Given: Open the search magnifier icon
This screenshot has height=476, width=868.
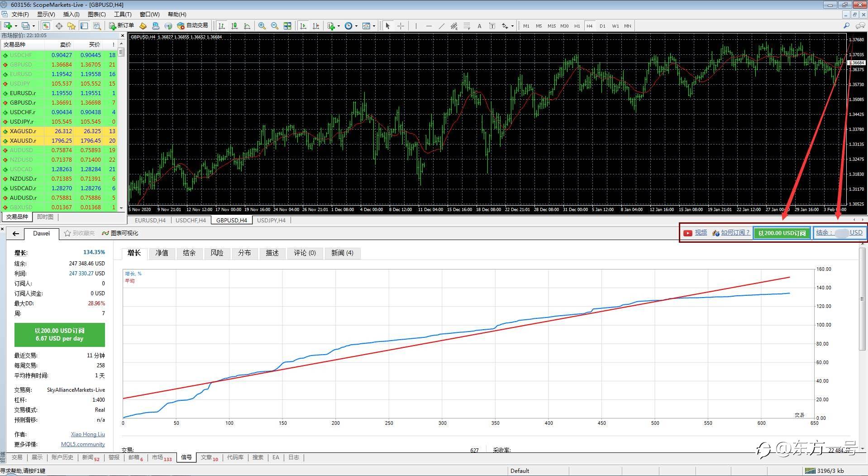Looking at the screenshot, I should [x=847, y=26].
